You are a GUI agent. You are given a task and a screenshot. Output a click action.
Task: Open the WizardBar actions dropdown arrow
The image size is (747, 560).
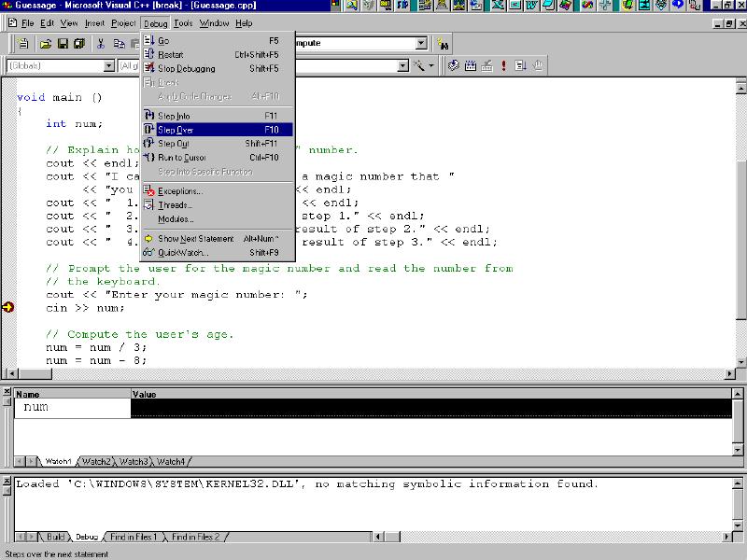431,65
